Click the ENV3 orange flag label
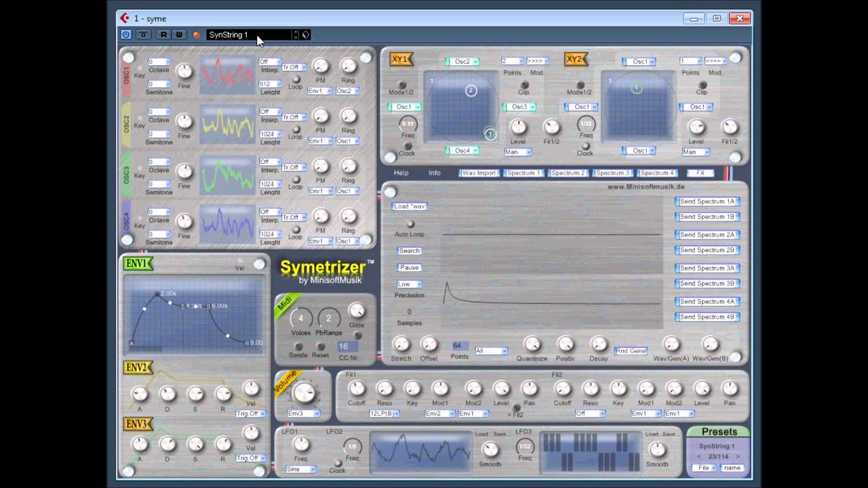The image size is (868, 488). pyautogui.click(x=138, y=424)
